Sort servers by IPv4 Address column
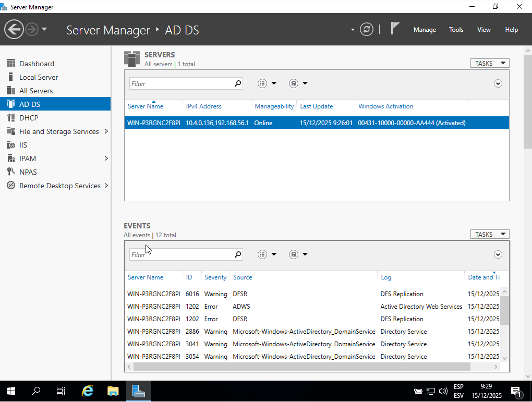This screenshot has height=402, width=532. point(204,106)
